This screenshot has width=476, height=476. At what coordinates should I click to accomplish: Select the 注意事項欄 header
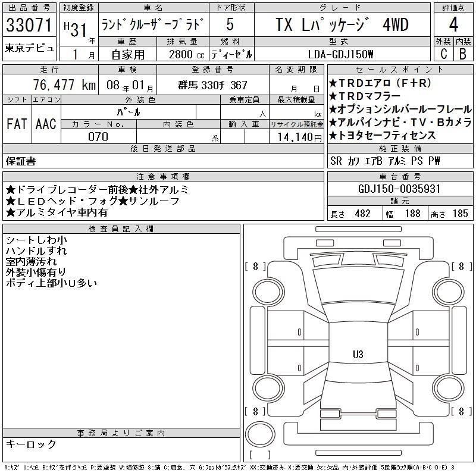(163, 176)
